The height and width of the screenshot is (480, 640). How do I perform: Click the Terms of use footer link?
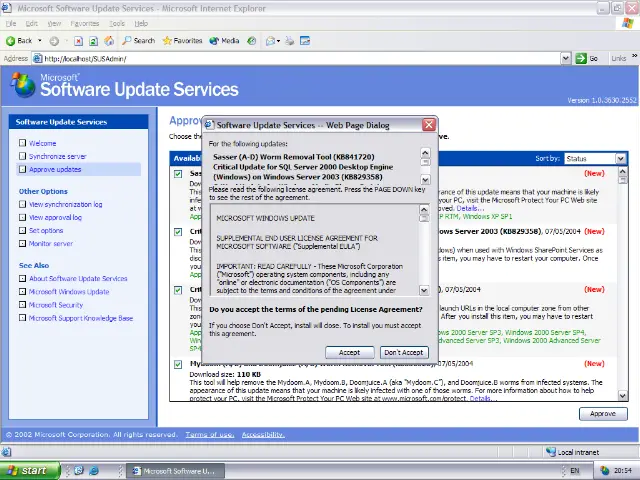point(210,435)
